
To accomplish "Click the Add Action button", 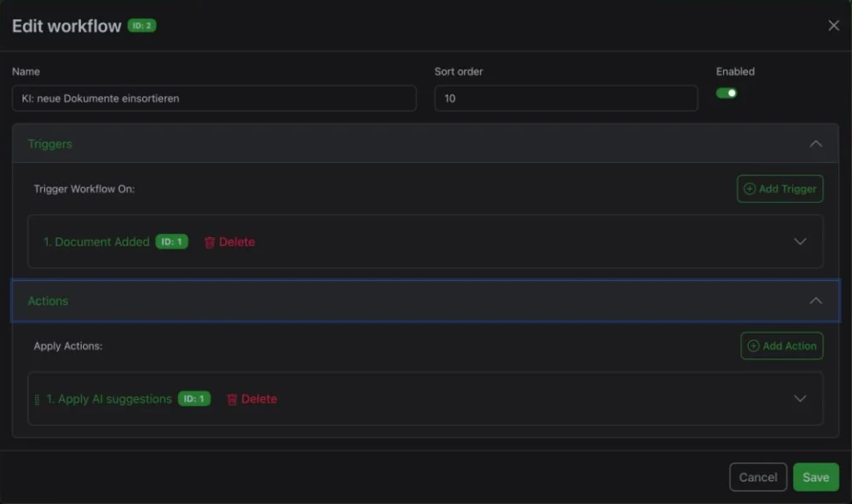I will [x=781, y=346].
